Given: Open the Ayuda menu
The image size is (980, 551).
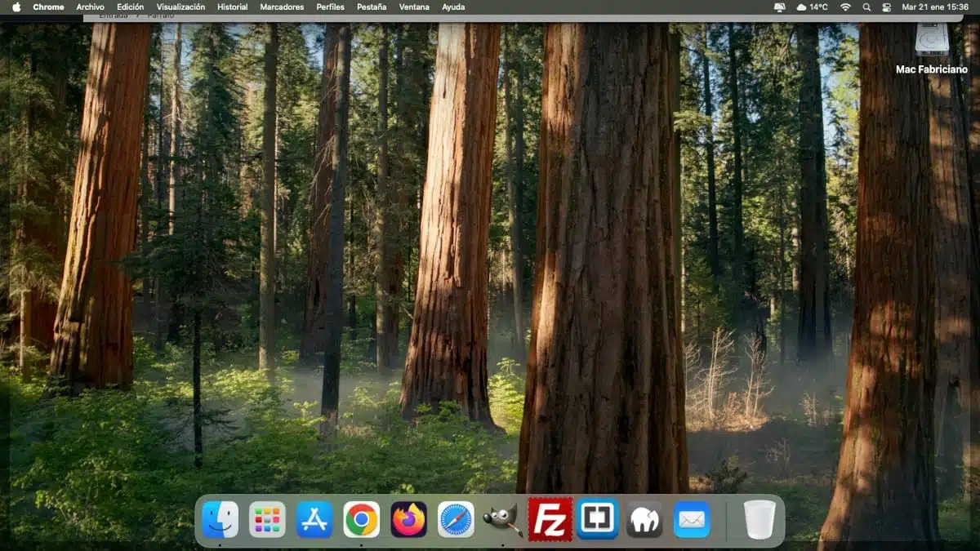Looking at the screenshot, I should (x=453, y=7).
